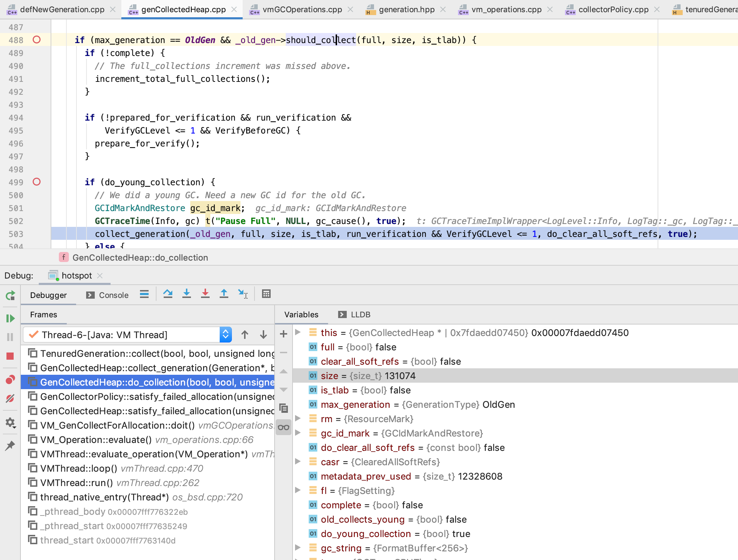Close defNewGeneration.cpp tab
Viewport: 738px width, 560px height.
[113, 10]
